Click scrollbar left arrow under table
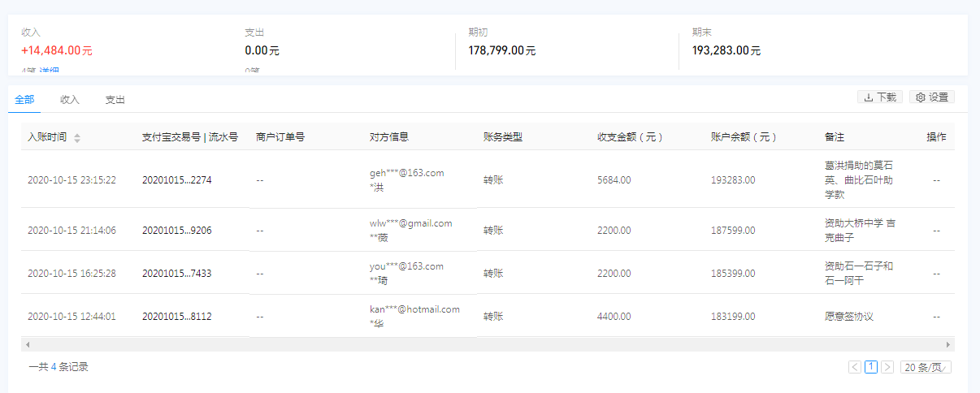The height and width of the screenshot is (393, 980). 27,344
